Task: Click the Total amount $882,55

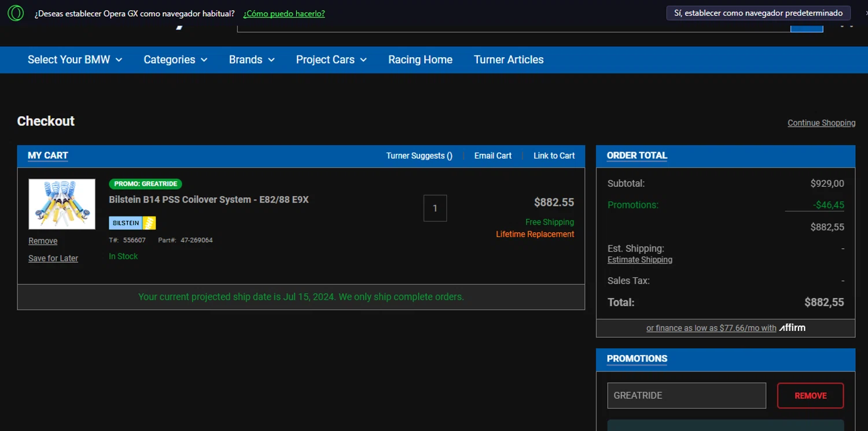Action: pyautogui.click(x=824, y=302)
